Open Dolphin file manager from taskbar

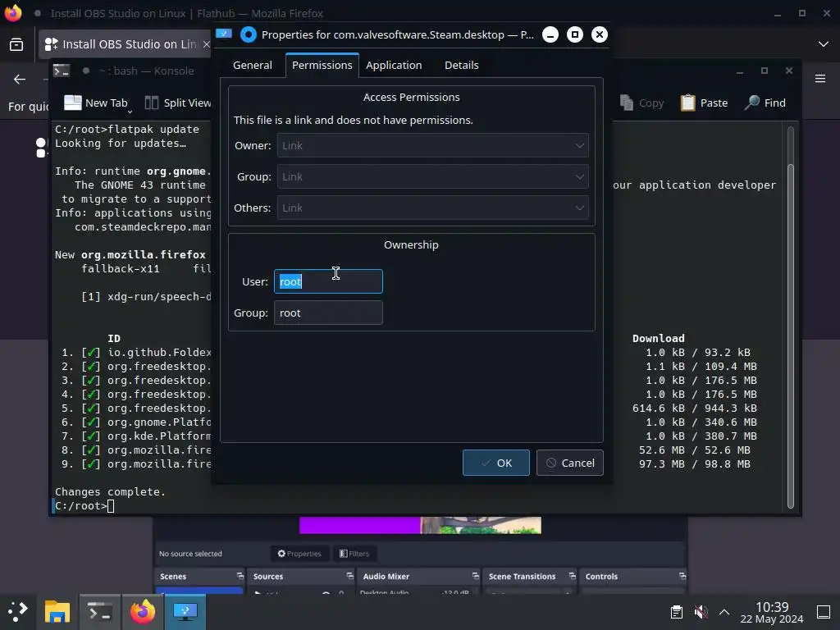(x=57, y=611)
